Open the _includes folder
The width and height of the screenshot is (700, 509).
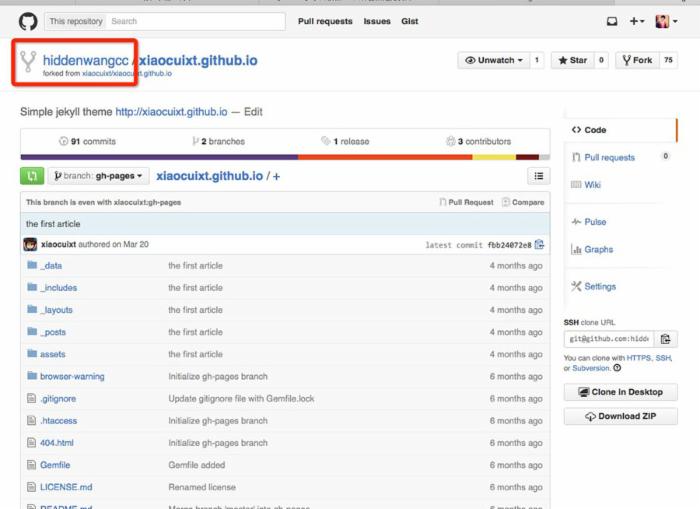coord(58,288)
